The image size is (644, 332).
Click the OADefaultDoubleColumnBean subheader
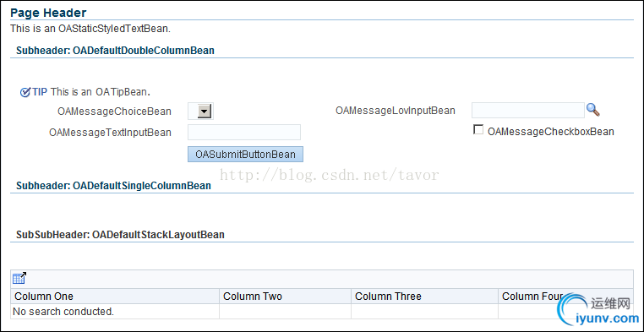pyautogui.click(x=115, y=51)
